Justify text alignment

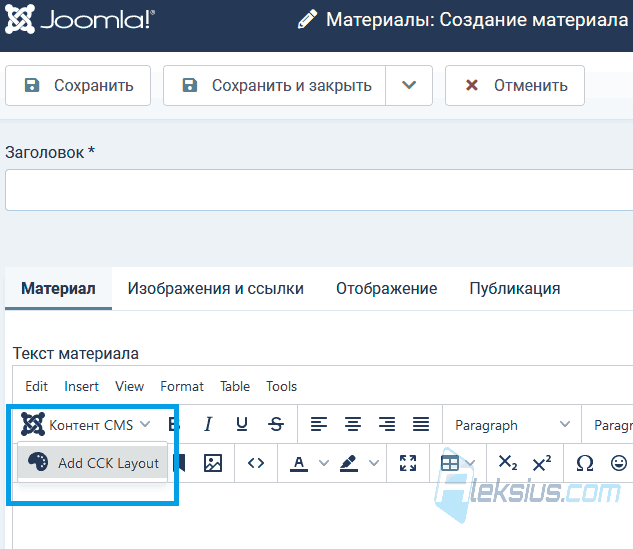click(x=421, y=424)
